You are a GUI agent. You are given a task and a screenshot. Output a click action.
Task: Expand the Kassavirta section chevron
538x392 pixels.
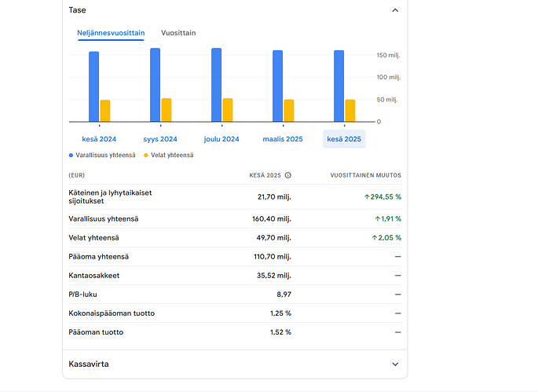[395, 365]
